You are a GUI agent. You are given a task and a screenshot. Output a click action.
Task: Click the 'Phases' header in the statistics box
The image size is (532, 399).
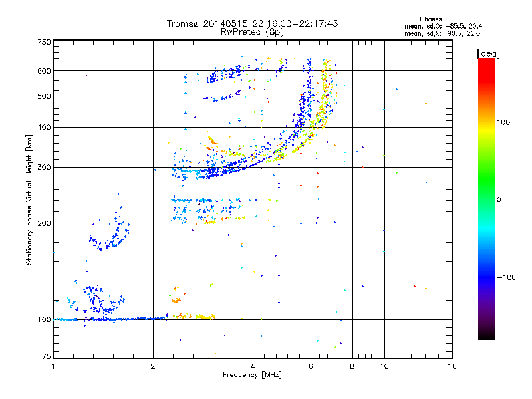(x=430, y=19)
